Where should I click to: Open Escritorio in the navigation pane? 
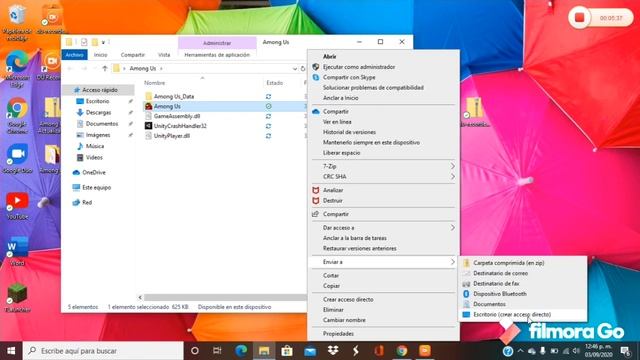point(97,101)
